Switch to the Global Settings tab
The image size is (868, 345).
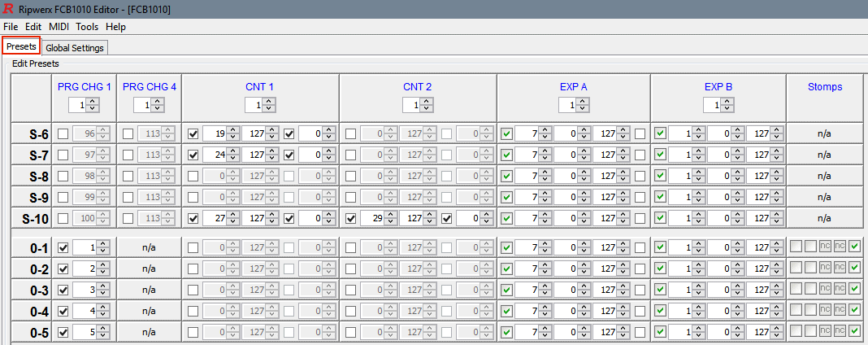click(x=75, y=48)
